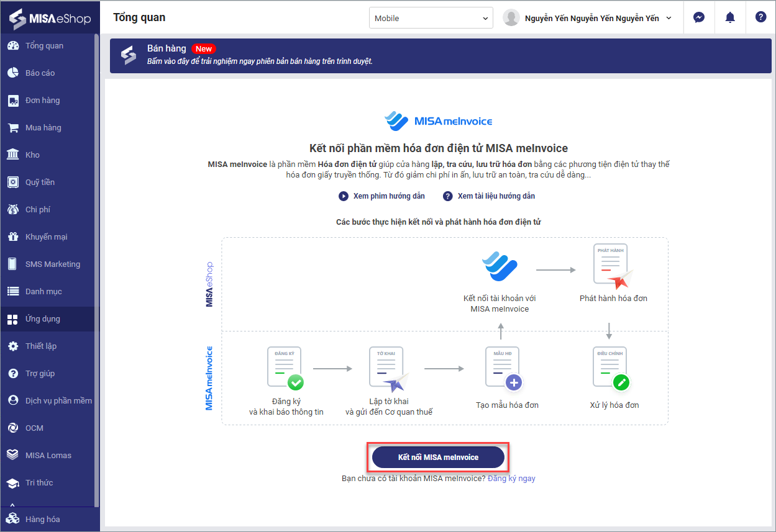Click the user avatar icon
Screen dimensions: 776x532
coord(511,18)
